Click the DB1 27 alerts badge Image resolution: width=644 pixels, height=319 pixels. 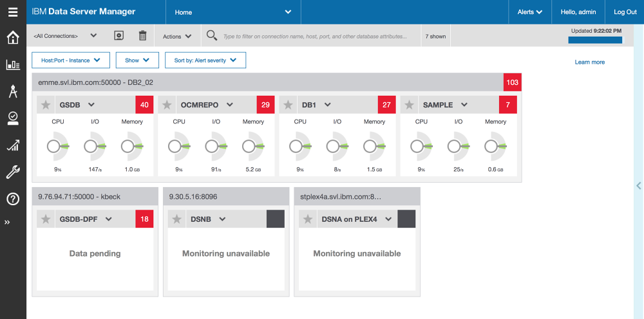click(x=387, y=105)
